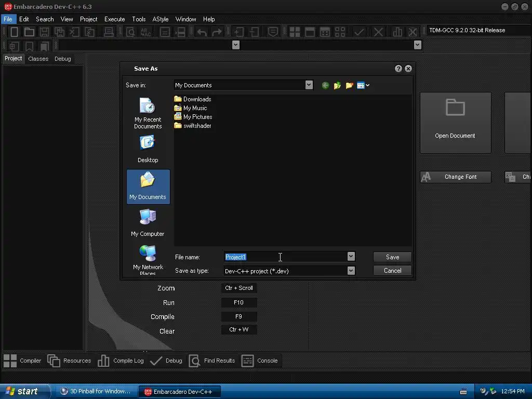Select My Computer in the places bar
This screenshot has width=532, height=399.
[148, 222]
